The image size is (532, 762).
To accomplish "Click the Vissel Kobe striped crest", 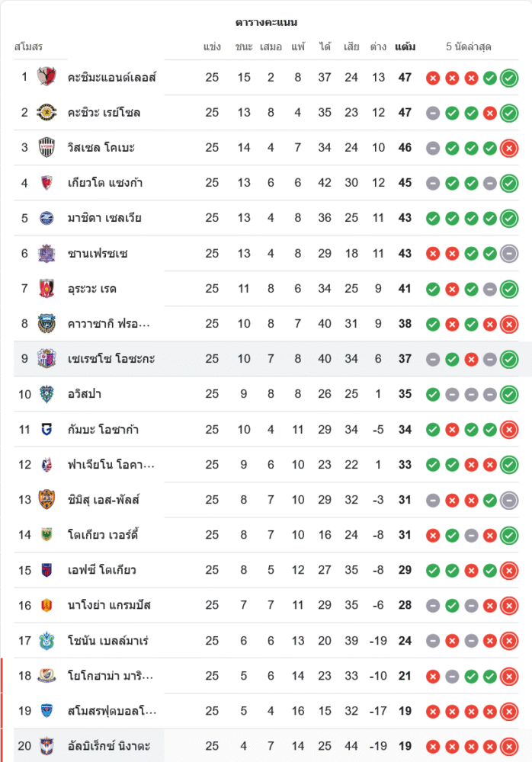I will click(47, 147).
